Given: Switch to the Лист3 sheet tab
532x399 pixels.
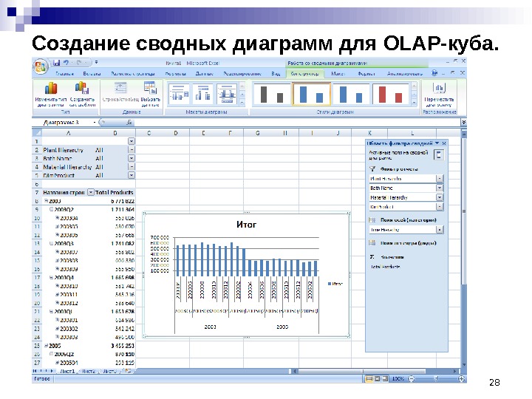Looking at the screenshot, I should point(109,371).
